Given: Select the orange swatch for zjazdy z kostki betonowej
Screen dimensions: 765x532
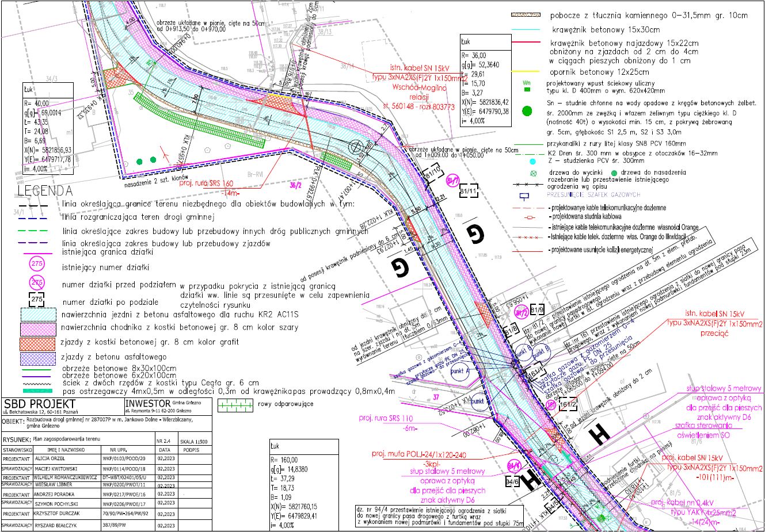Looking at the screenshot, I should pyautogui.click(x=38, y=344).
